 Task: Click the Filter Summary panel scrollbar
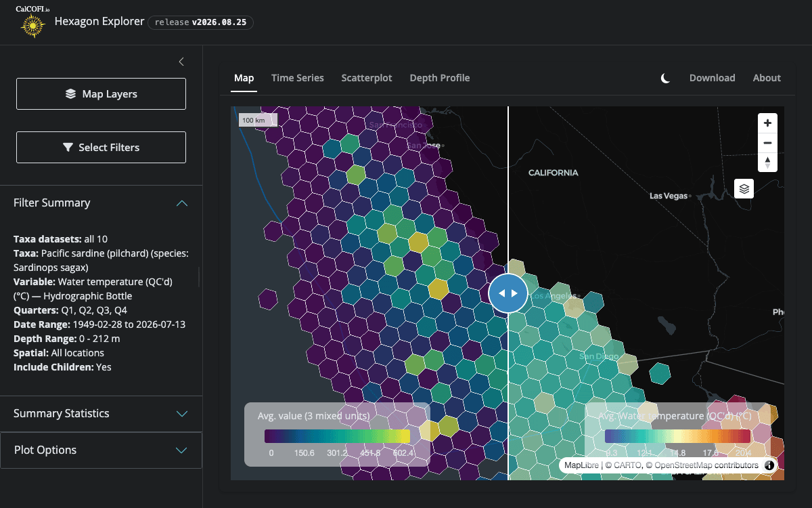(x=199, y=277)
